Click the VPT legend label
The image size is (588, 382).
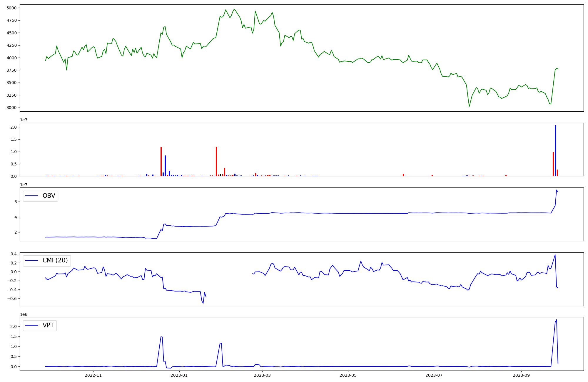tap(48, 325)
